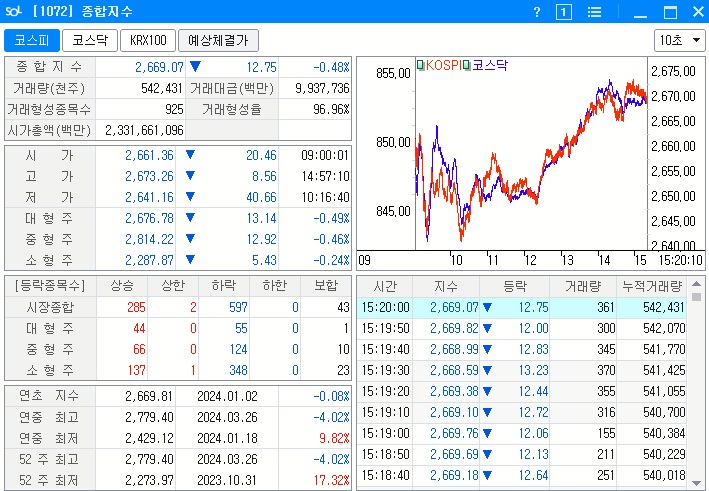Switch to the KRX100 tab

tap(148, 41)
